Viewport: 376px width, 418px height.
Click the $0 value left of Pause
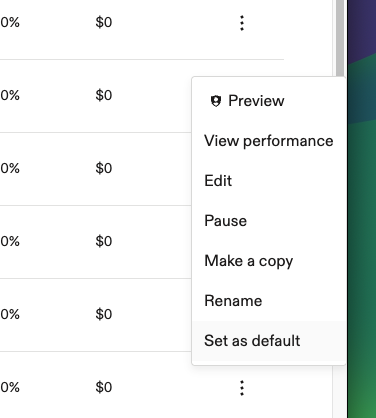pyautogui.click(x=104, y=241)
